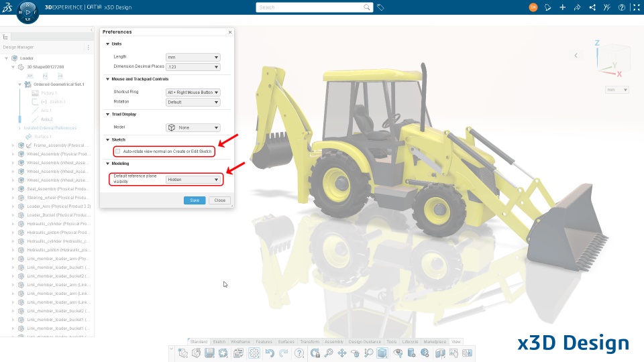Click the Redo arrow in toolbar

(x=283, y=353)
